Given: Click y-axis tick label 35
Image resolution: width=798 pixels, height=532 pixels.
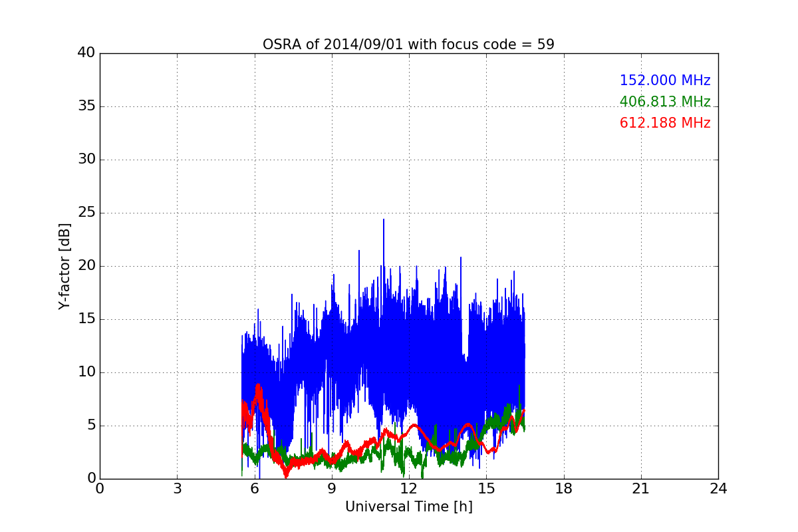Looking at the screenshot, I should point(86,106).
